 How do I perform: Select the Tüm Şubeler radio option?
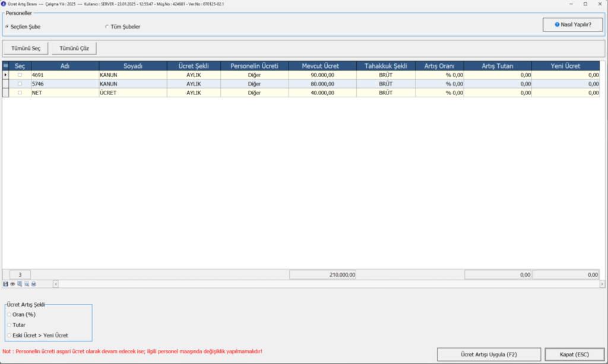click(x=123, y=27)
